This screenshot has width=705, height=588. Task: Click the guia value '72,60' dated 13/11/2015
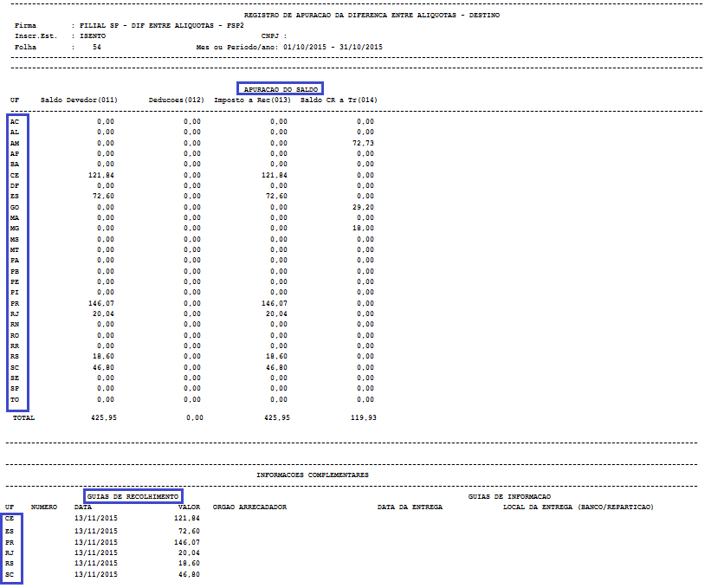190,531
